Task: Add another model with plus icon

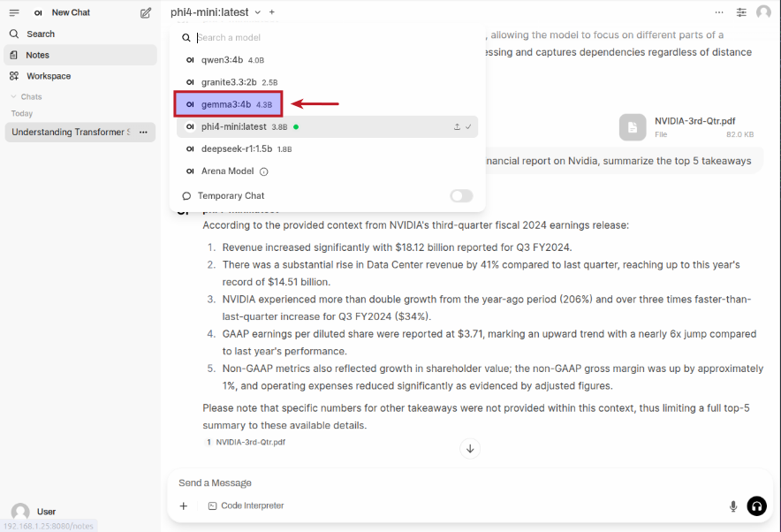Action: click(272, 12)
